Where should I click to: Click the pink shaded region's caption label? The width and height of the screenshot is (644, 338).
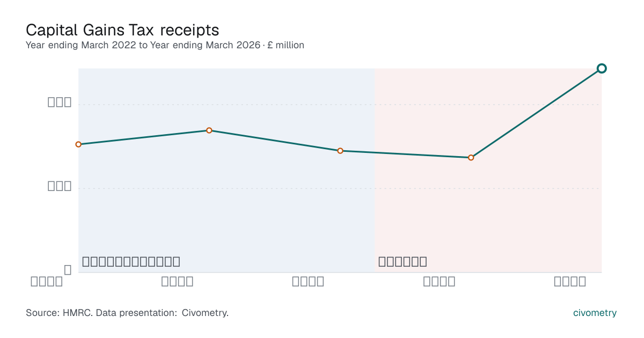pos(402,262)
